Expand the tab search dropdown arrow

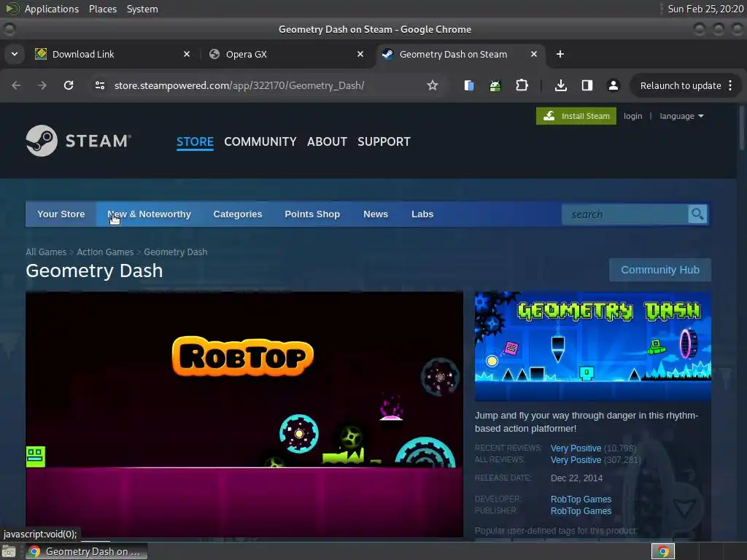point(15,54)
